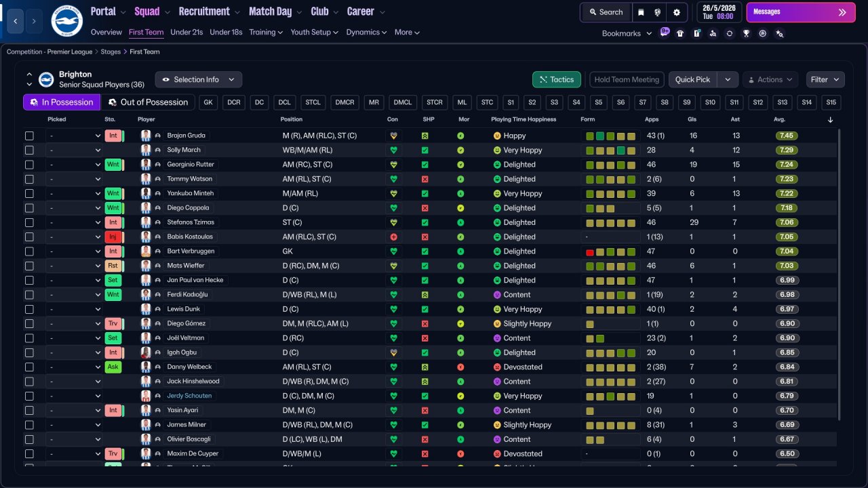Switch to the Out of Possession tab
Viewport: 868px width, 488px height.
click(x=148, y=102)
